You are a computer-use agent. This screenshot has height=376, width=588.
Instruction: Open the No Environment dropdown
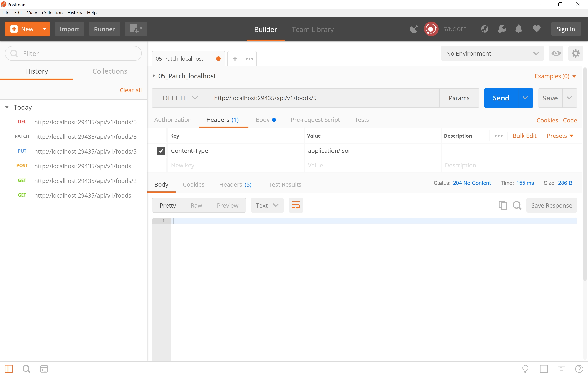(492, 53)
